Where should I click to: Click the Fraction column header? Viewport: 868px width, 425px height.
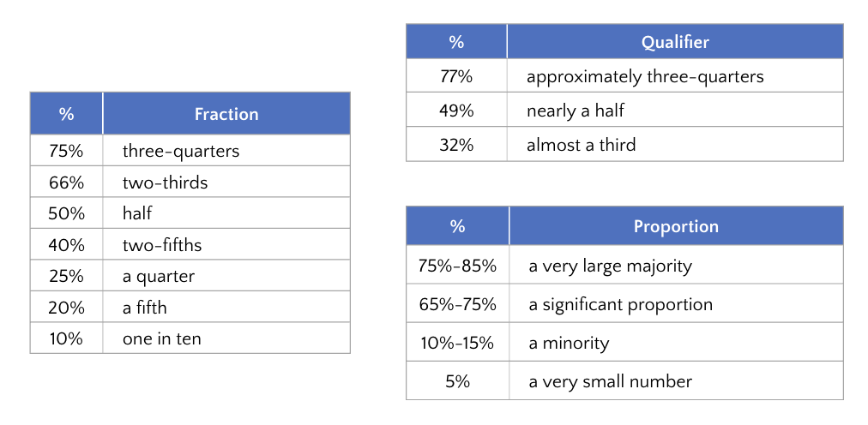pos(226,114)
